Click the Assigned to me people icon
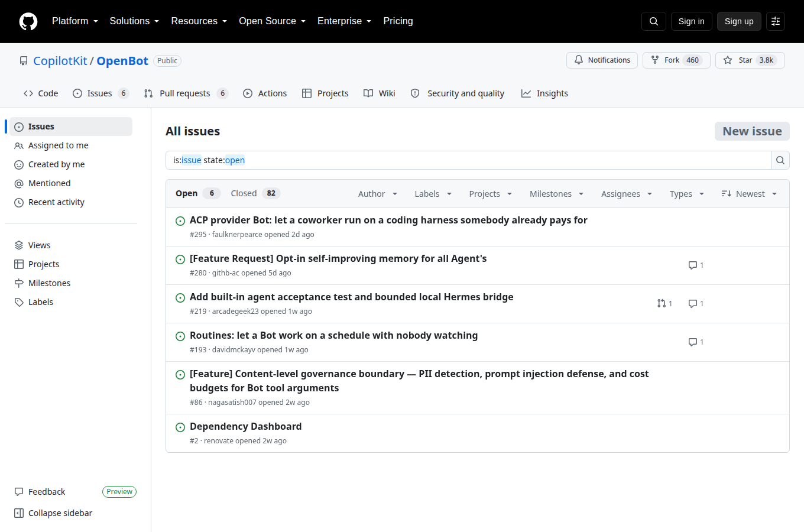Viewport: 804px width, 532px height. click(x=19, y=146)
